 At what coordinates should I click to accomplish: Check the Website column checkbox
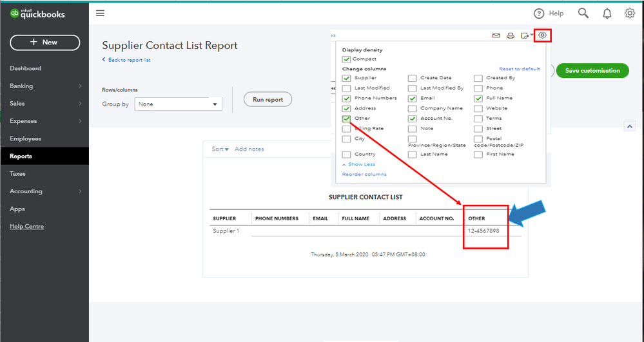click(x=478, y=109)
